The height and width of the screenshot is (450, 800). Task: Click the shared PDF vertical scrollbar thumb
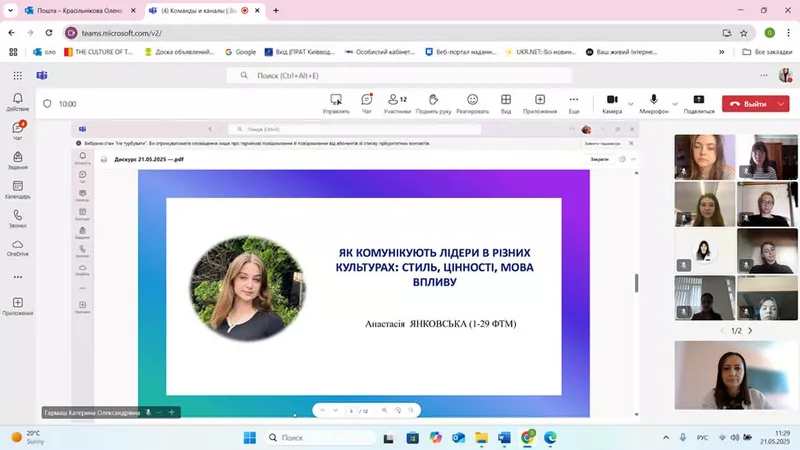pyautogui.click(x=636, y=283)
